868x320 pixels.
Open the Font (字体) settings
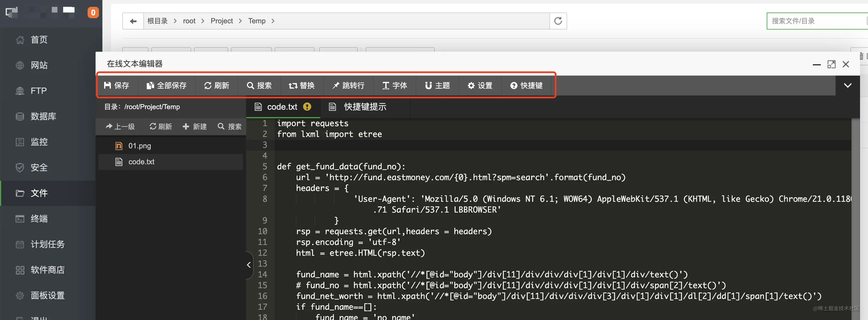pos(395,85)
